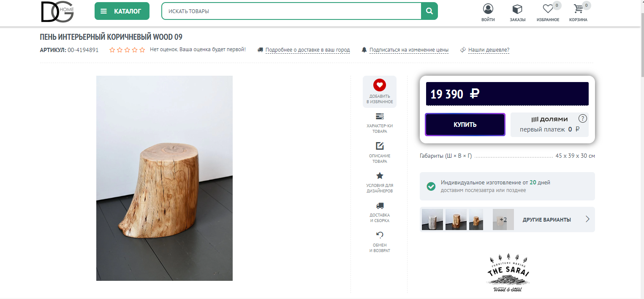Click the search magnifier button

pyautogui.click(x=429, y=11)
